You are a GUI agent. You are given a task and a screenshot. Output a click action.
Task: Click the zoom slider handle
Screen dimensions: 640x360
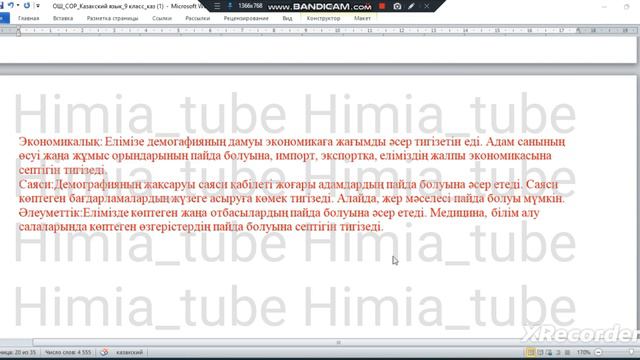pyautogui.click(x=632, y=352)
